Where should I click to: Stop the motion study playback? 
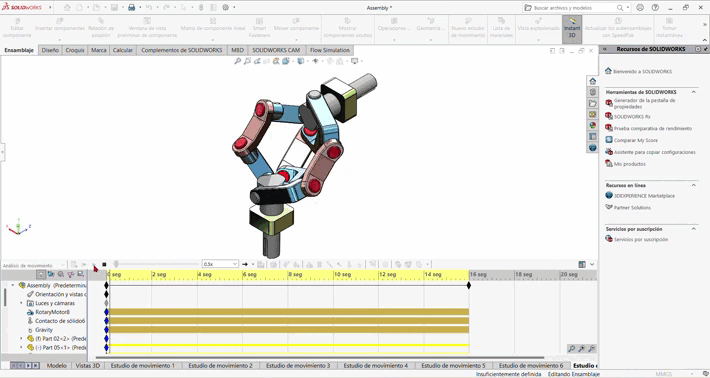(x=104, y=264)
